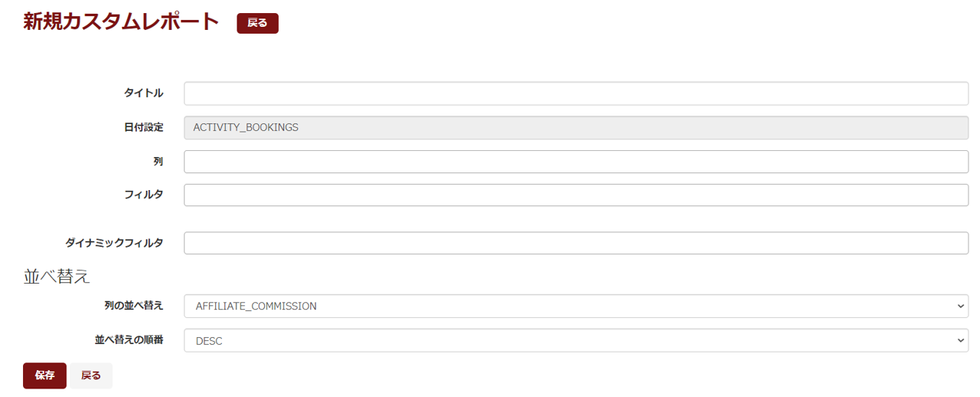Click the 戻る button beside the page title

(x=257, y=23)
